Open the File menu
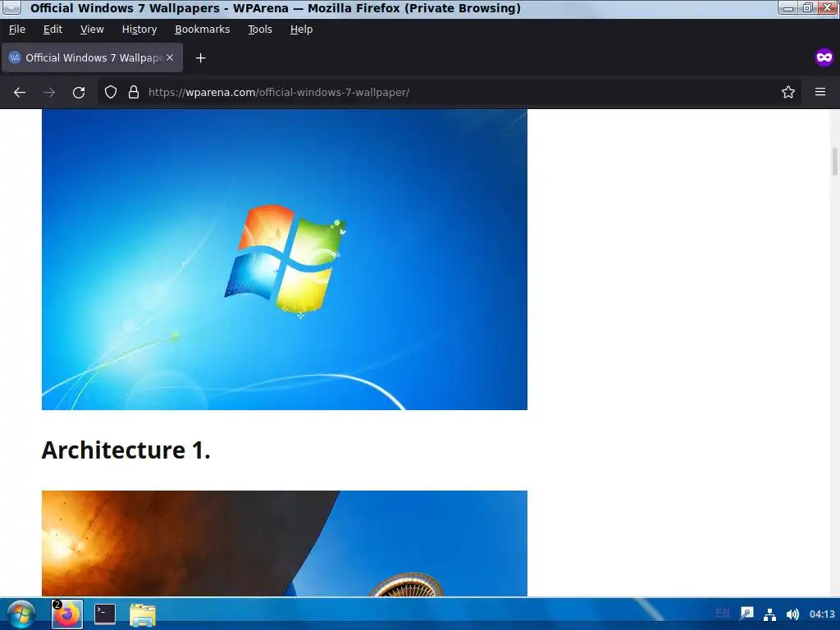Viewport: 840px width, 630px height. pos(17,30)
